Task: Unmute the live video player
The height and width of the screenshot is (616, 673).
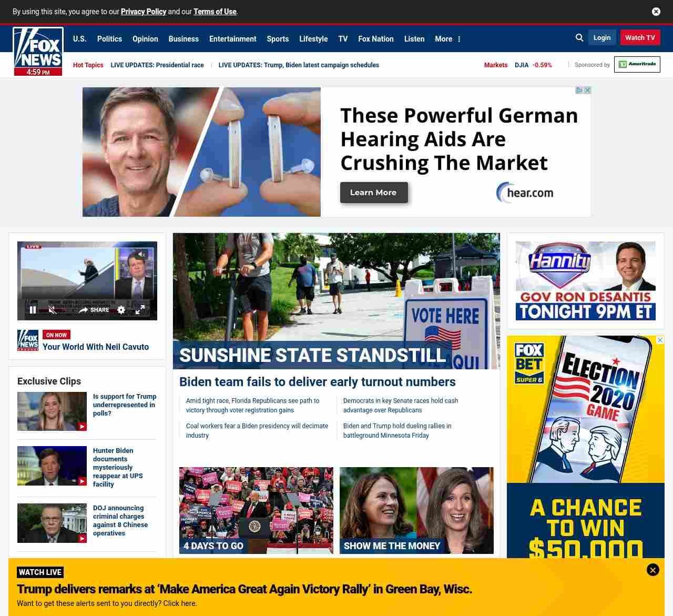Action: [53, 310]
